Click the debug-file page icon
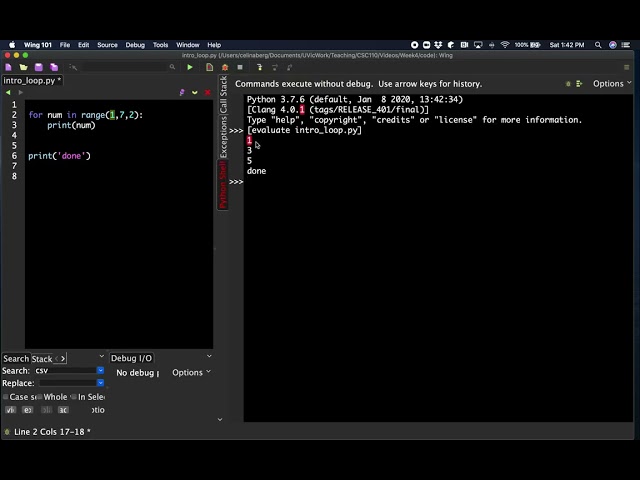640x480 pixels. click(x=209, y=67)
